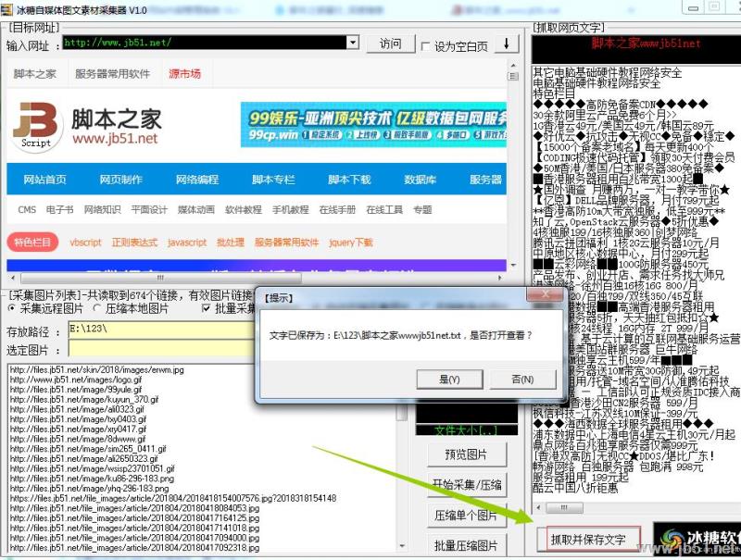Focus the 输入网址 URL field

205,43
